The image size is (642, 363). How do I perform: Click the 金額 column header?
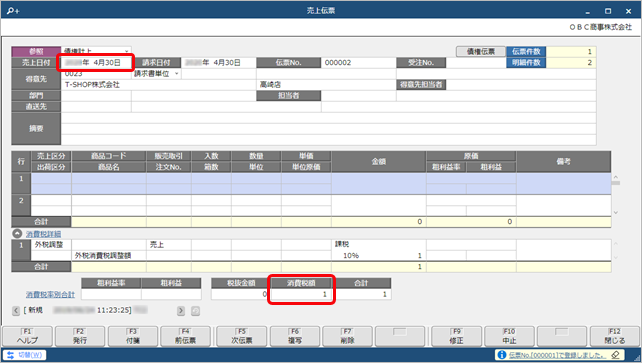[x=379, y=161]
